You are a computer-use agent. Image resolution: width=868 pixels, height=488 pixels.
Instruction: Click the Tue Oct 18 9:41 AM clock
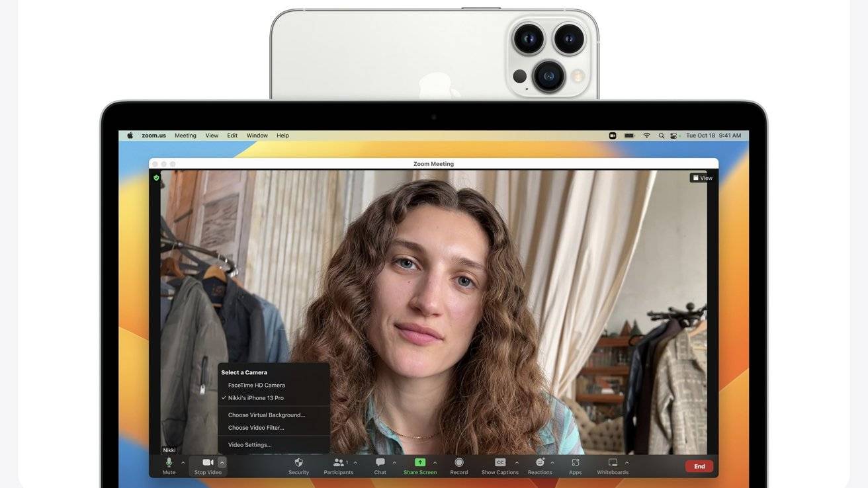point(714,136)
